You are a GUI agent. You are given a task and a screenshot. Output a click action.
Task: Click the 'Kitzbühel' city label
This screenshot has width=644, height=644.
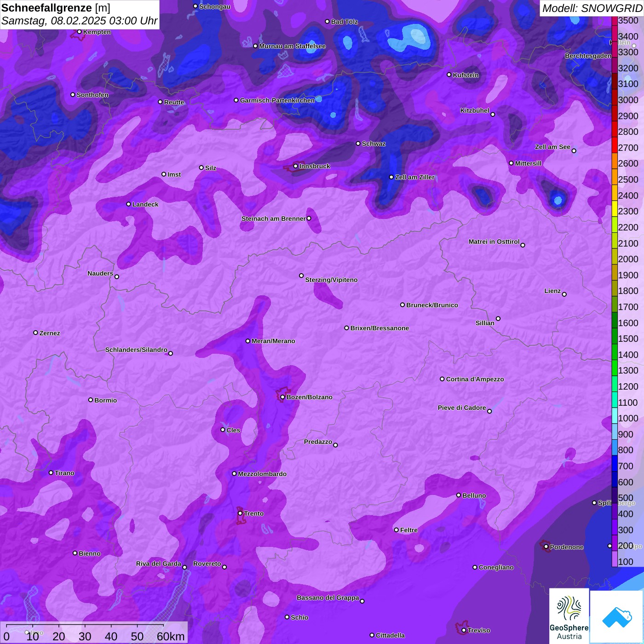pos(475,110)
